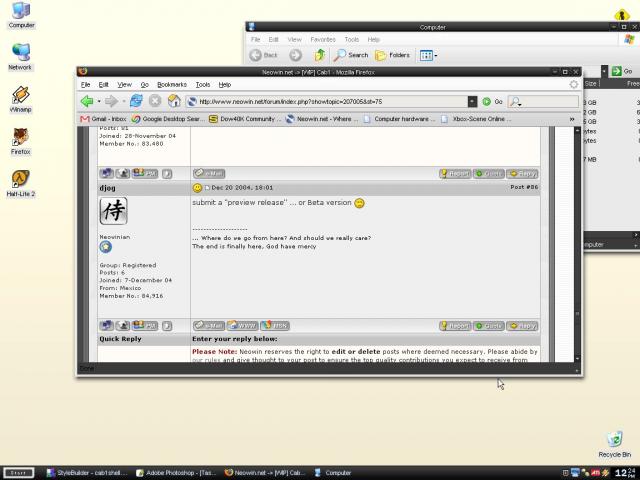Click Quote on the post above djog's

pos(489,174)
